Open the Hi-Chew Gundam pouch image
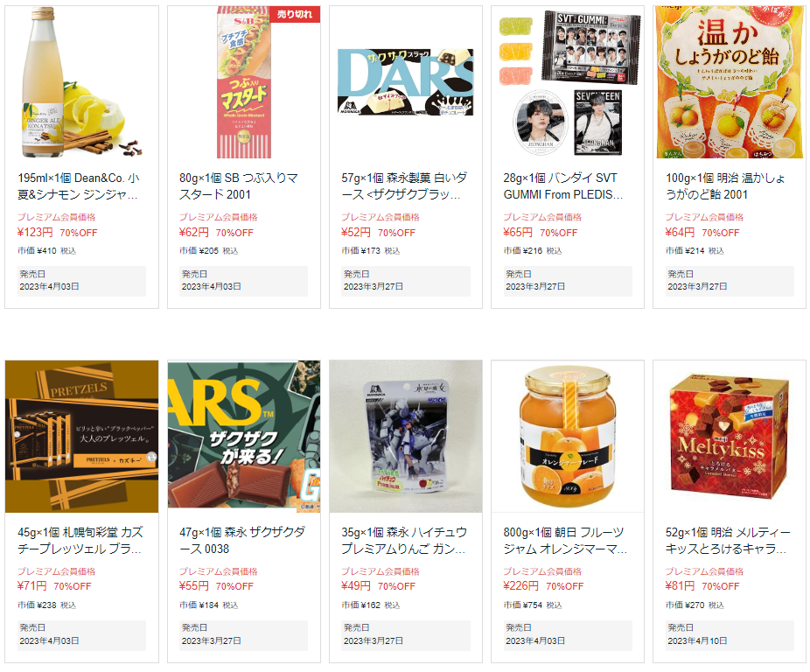 click(x=406, y=437)
